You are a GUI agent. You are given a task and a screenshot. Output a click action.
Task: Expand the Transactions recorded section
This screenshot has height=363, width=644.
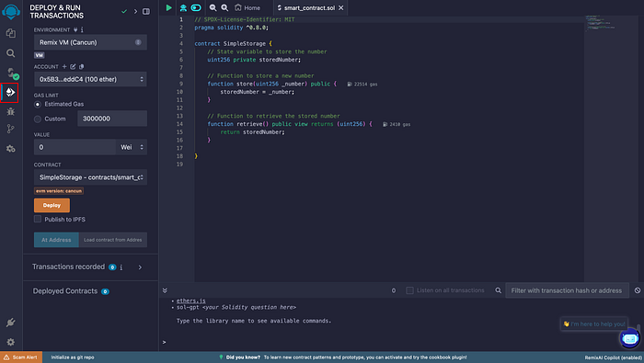pos(140,267)
